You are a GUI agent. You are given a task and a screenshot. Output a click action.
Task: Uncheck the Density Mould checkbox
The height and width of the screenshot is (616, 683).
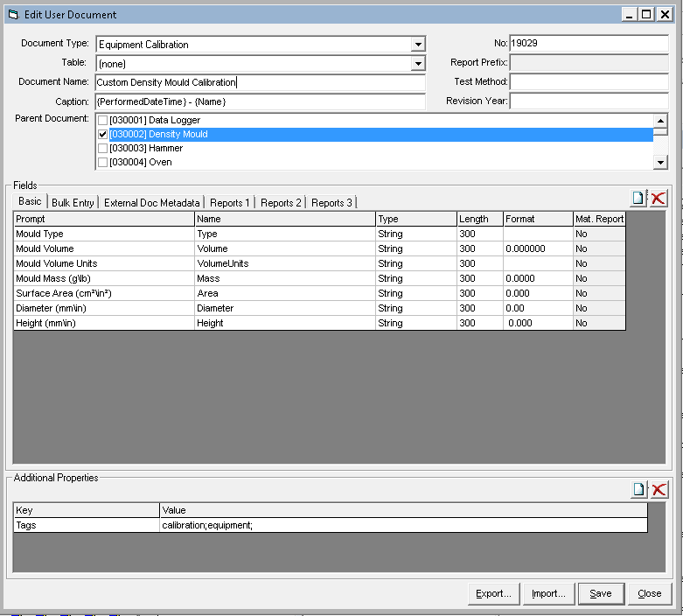click(103, 135)
